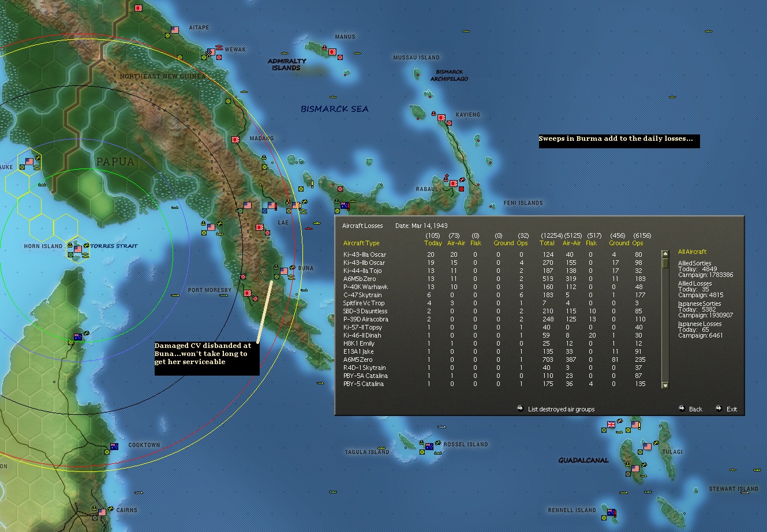Click the Australian flag at Rossel Island
The image size is (767, 532).
(429, 446)
